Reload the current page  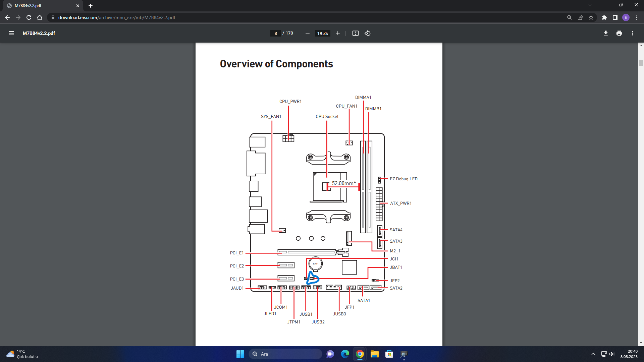29,17
